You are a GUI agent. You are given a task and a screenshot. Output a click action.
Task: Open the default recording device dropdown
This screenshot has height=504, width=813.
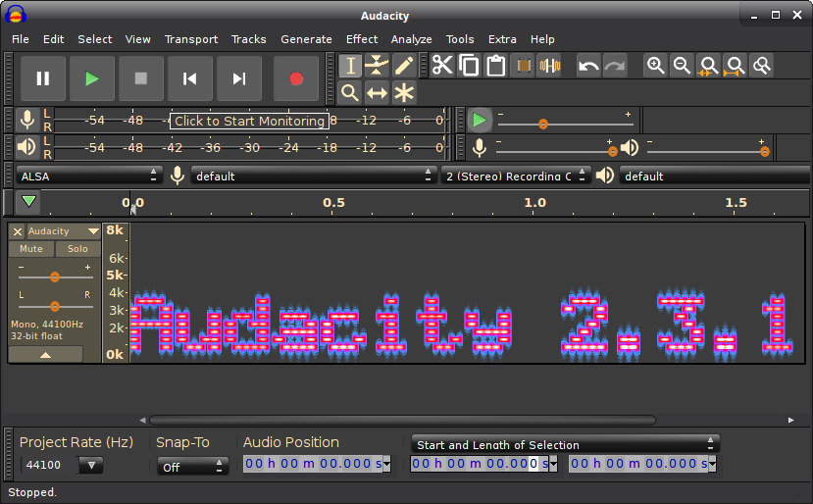(x=314, y=176)
